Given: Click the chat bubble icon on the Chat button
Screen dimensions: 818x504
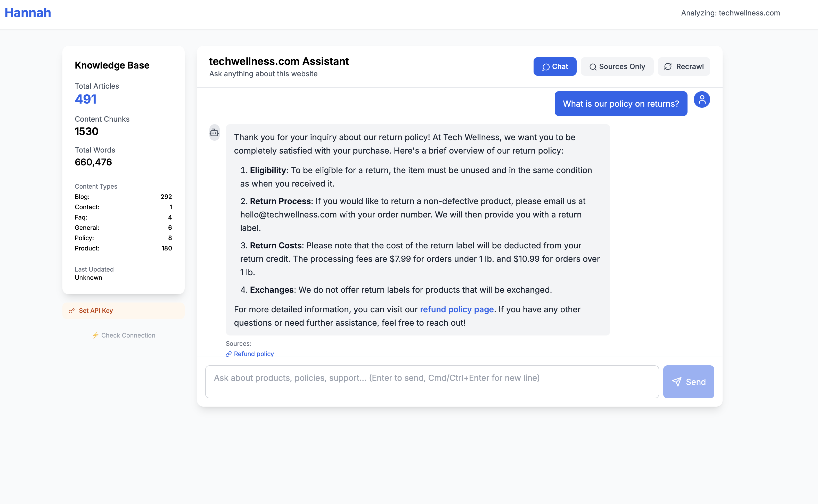Looking at the screenshot, I should click(x=546, y=67).
